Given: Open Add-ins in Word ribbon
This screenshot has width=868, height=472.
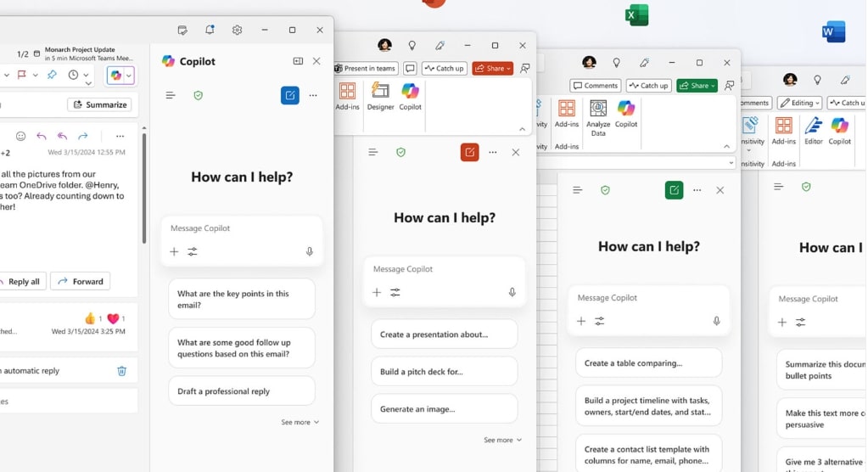Looking at the screenshot, I should click(x=783, y=131).
